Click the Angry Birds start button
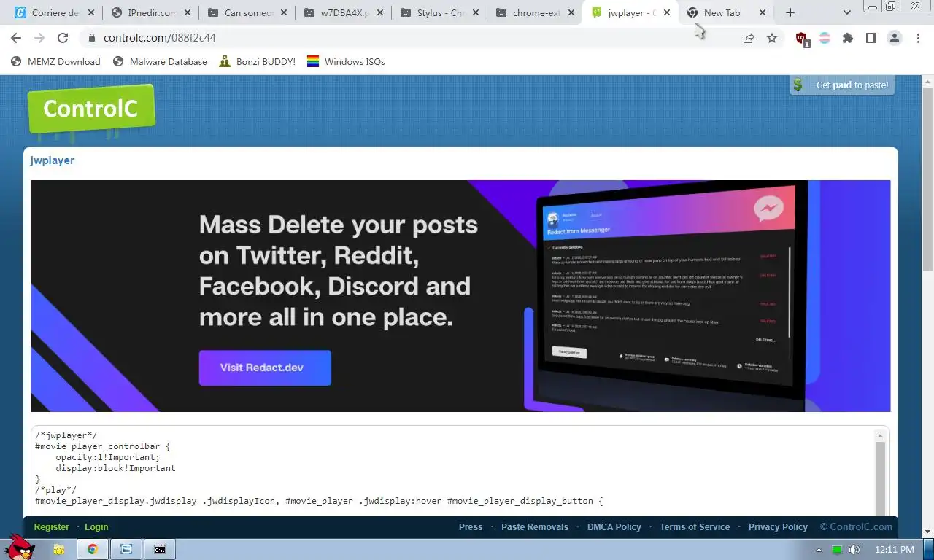 pyautogui.click(x=20, y=547)
